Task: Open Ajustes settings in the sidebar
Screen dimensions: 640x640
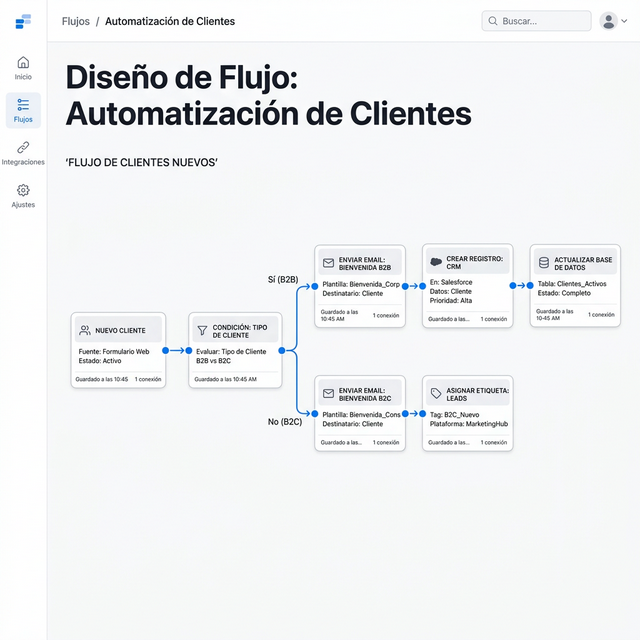Action: click(x=23, y=196)
